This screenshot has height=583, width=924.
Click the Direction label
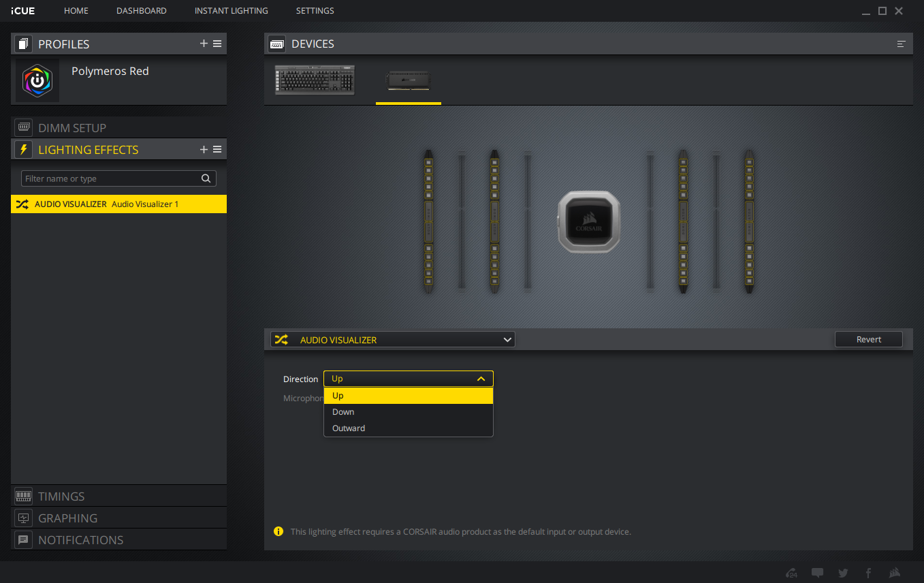300,379
